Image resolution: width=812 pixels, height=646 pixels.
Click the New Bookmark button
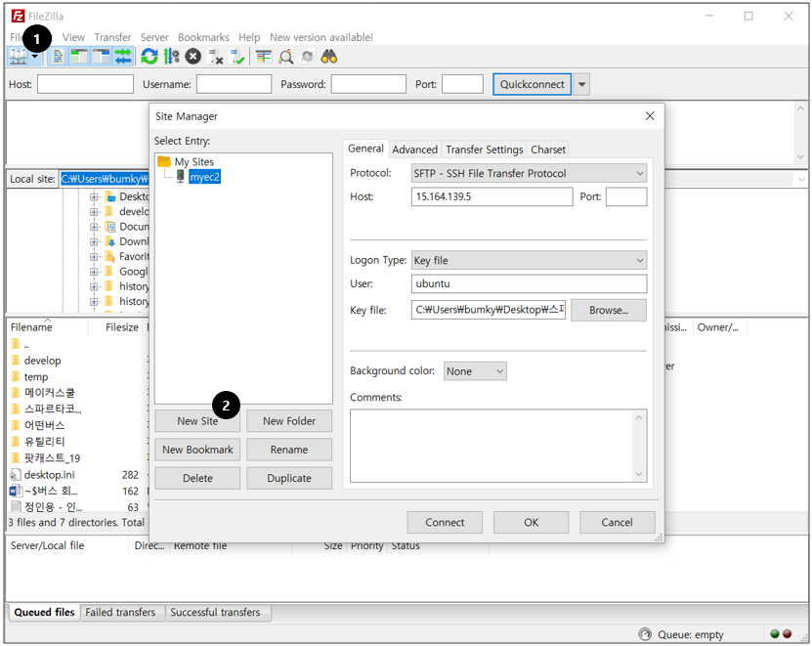pyautogui.click(x=197, y=450)
